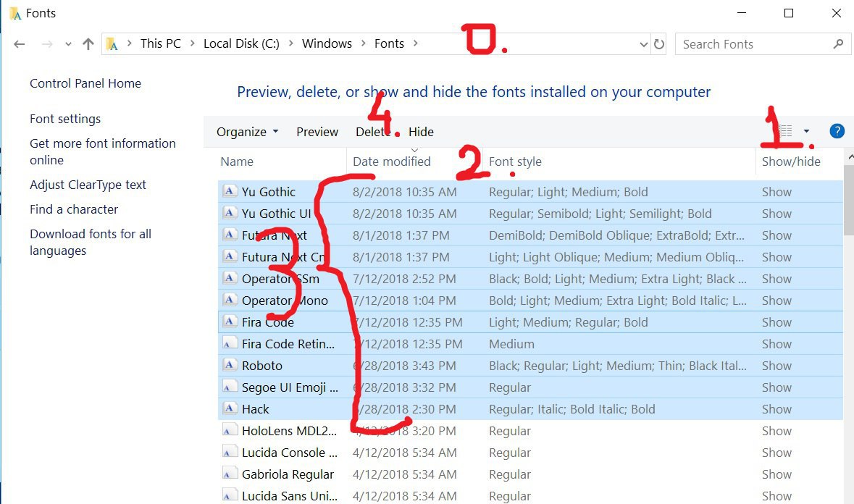Refresh the Fonts folder view
Image resolution: width=854 pixels, height=504 pixels.
click(659, 44)
